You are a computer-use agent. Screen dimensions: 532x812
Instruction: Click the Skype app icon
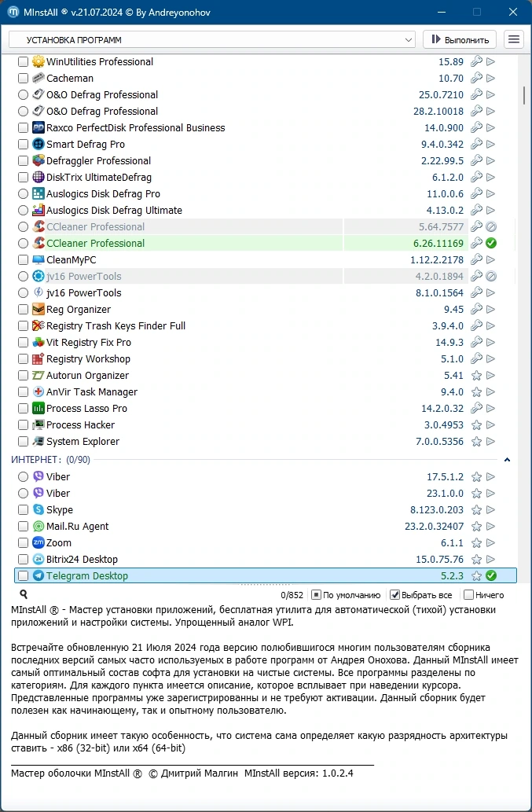coord(38,509)
